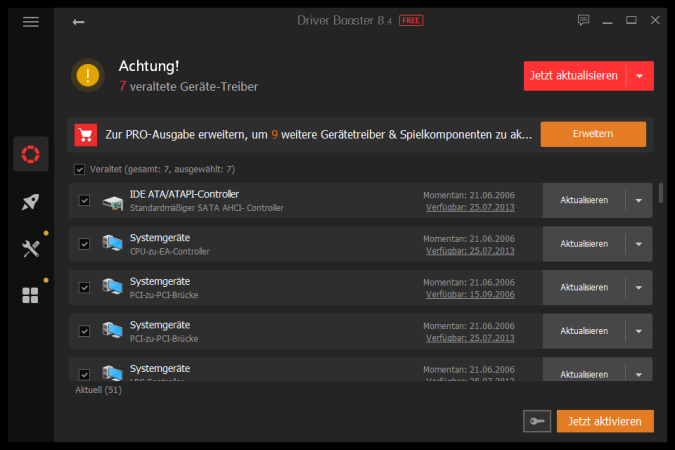Image resolution: width=675 pixels, height=450 pixels.
Task: Update the CPU-zu-EA-Controller driver
Action: pyautogui.click(x=584, y=244)
